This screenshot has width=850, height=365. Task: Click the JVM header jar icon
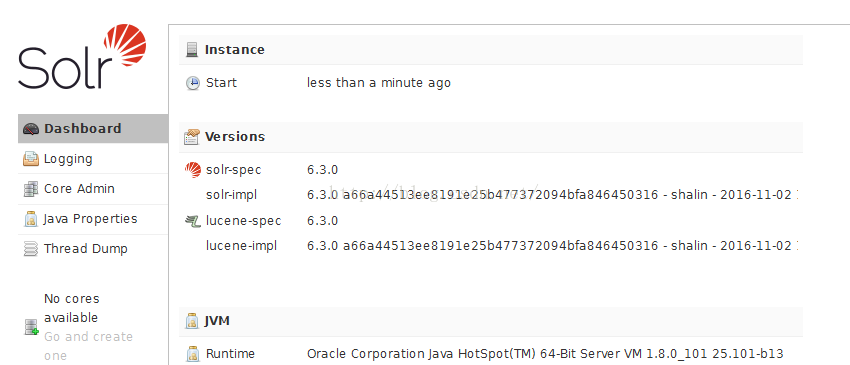coord(192,321)
